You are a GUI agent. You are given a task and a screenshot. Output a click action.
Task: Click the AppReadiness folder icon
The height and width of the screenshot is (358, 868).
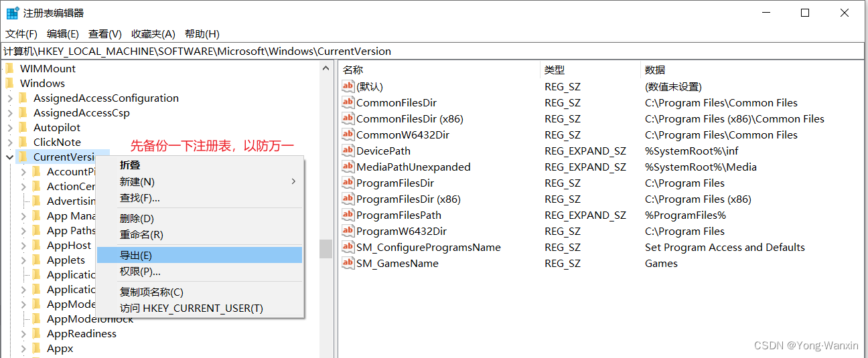(x=37, y=333)
